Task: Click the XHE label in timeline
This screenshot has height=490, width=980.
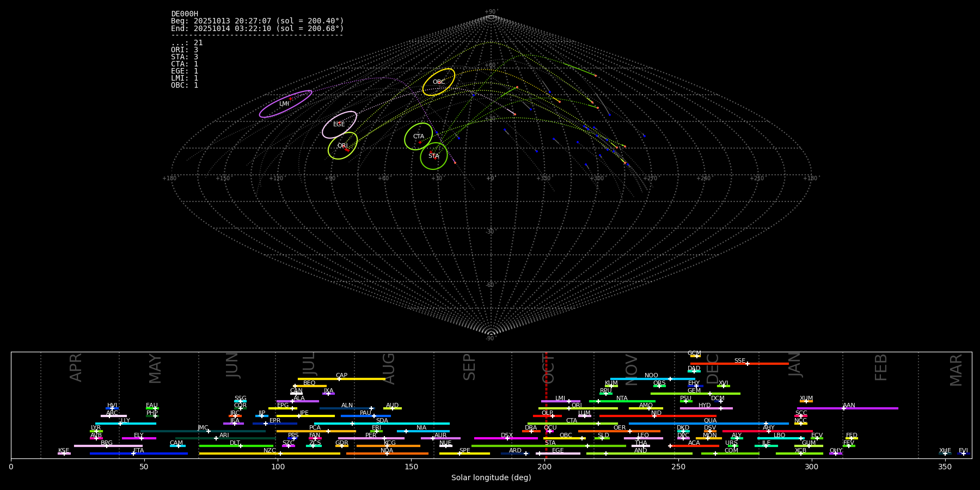Action: coord(945,451)
